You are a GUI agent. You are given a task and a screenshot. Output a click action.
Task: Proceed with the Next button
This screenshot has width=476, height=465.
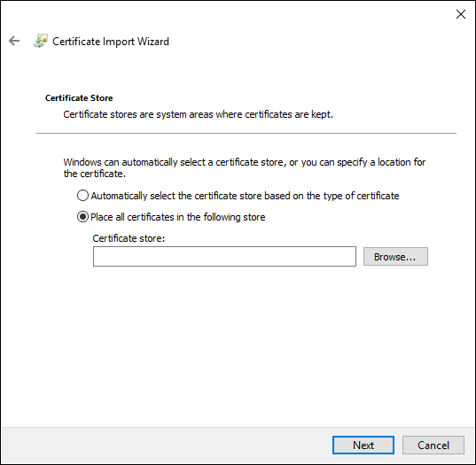363,445
